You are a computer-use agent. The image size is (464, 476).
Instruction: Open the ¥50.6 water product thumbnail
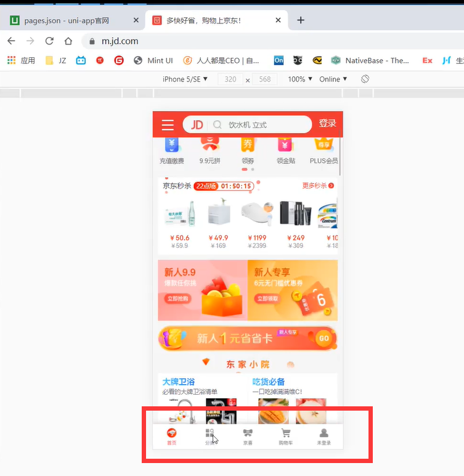pyautogui.click(x=179, y=213)
